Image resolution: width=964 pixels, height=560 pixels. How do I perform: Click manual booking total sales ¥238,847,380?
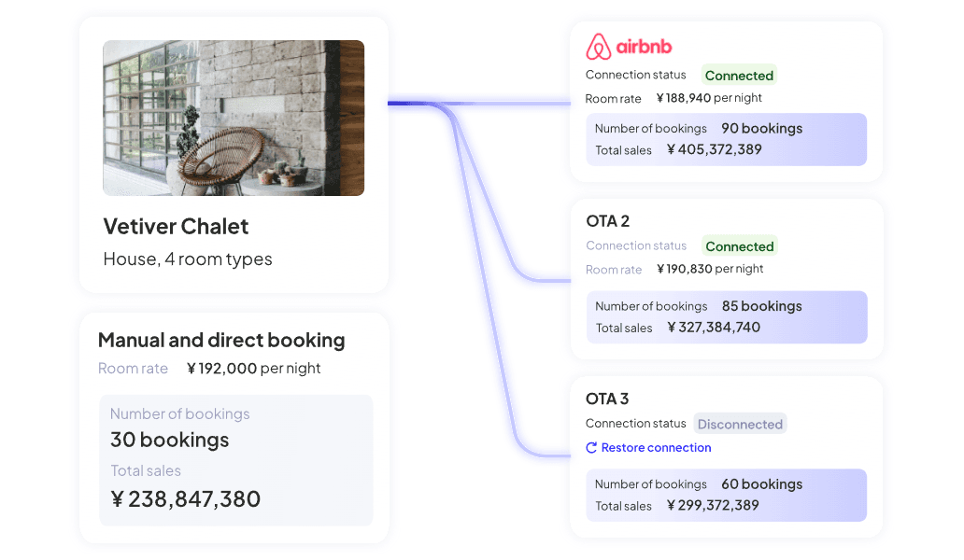[x=186, y=499]
